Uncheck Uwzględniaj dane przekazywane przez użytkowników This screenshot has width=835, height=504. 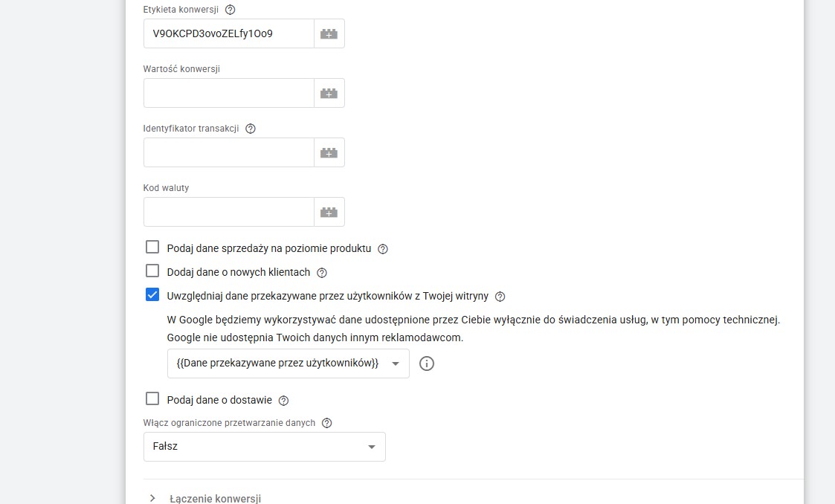tap(152, 295)
